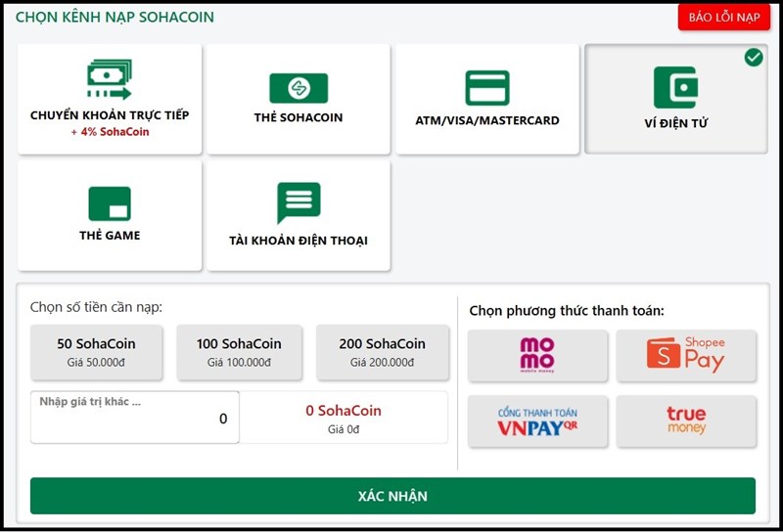The height and width of the screenshot is (532, 783).
Task: Select the 50 SohaCoin package
Action: point(96,352)
